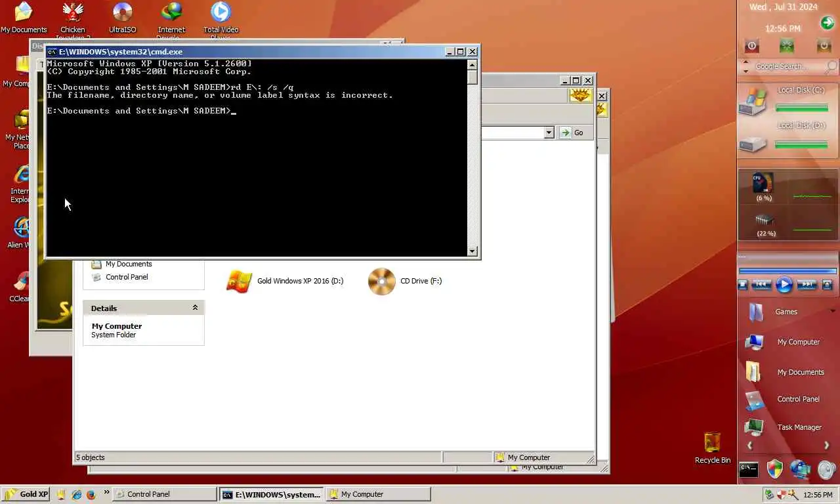Play media in the sidebar player
The image size is (840, 504).
(784, 284)
